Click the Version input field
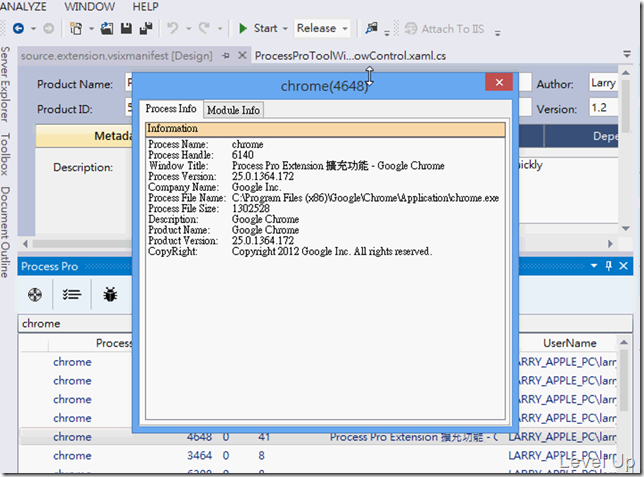Image resolution: width=644 pixels, height=477 pixels. (x=603, y=108)
